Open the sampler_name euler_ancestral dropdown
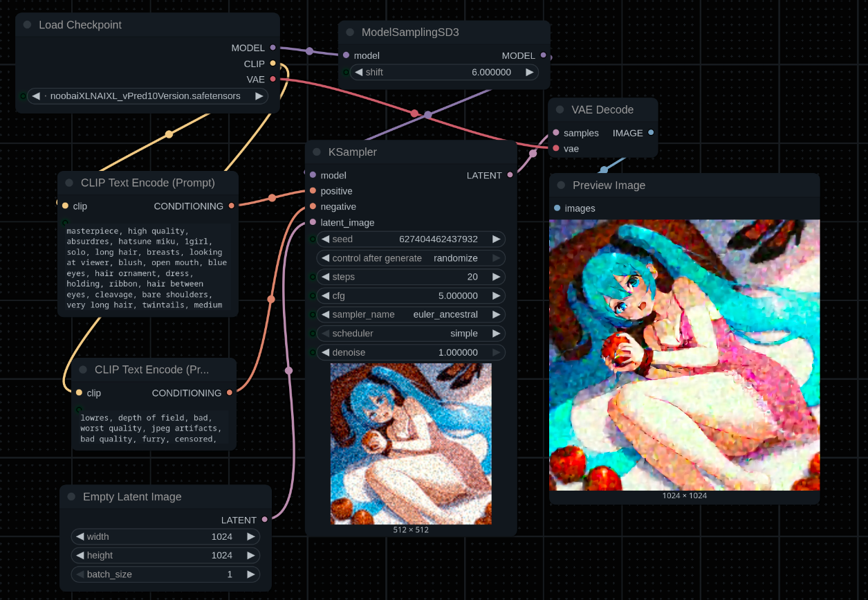This screenshot has width=868, height=600. (411, 314)
